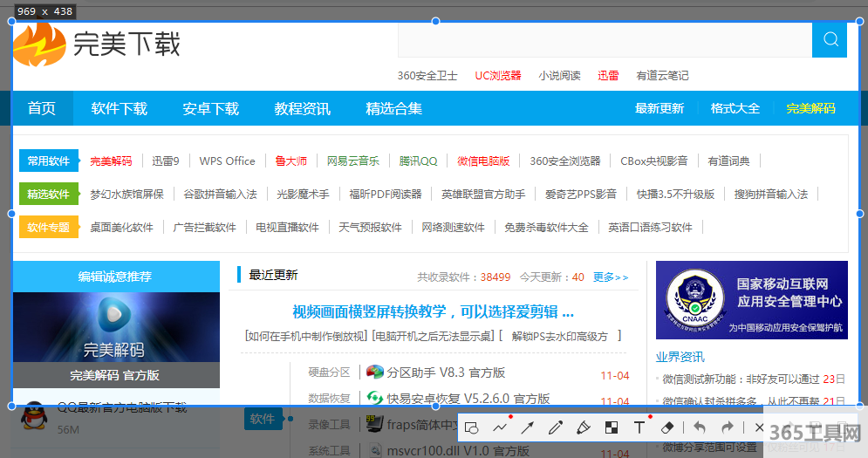Select the text annotation tool
This screenshot has height=458, width=868.
coord(639,427)
